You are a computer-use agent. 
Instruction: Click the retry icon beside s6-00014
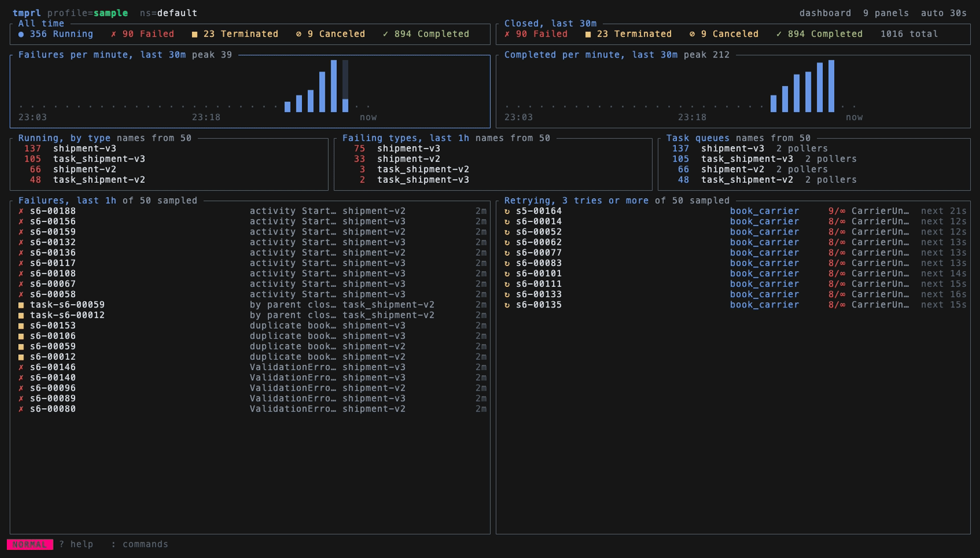click(507, 221)
